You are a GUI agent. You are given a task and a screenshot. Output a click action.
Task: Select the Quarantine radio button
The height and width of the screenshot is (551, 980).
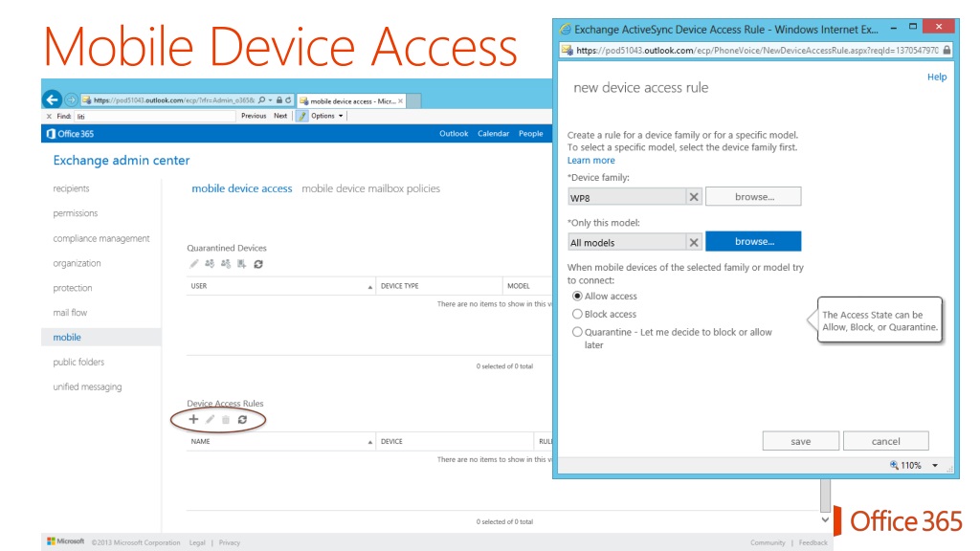pyautogui.click(x=577, y=332)
